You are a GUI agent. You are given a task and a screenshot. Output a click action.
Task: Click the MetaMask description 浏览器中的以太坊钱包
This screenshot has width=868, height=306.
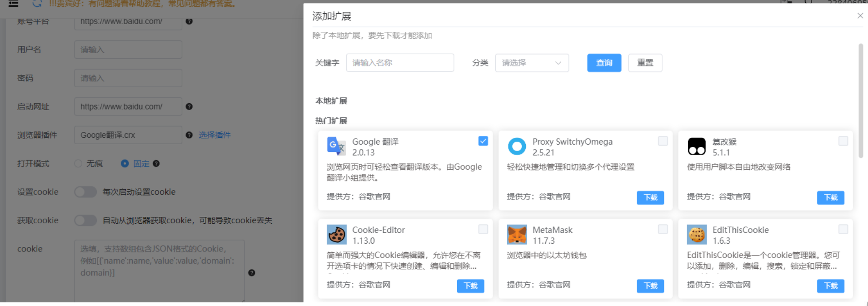(547, 256)
